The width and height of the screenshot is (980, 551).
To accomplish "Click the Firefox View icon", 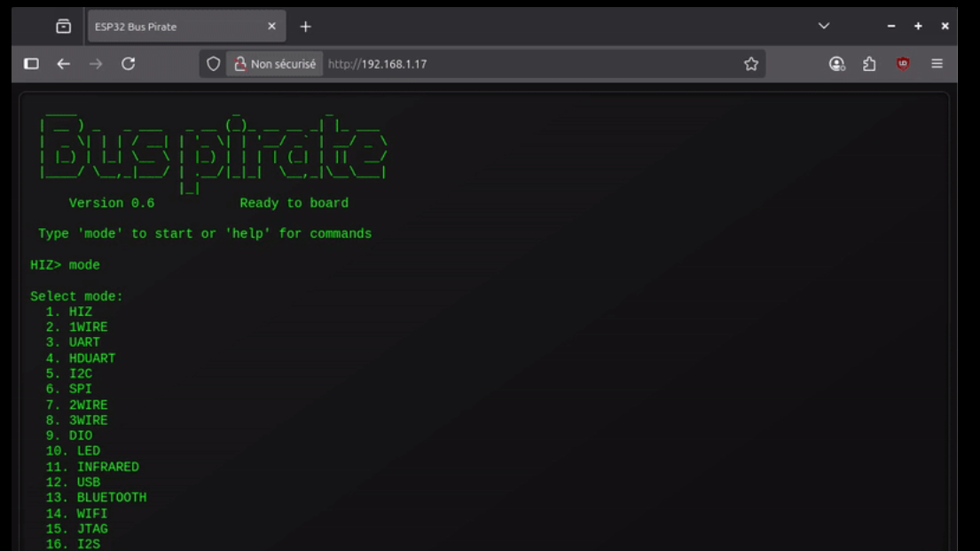I will pyautogui.click(x=63, y=27).
